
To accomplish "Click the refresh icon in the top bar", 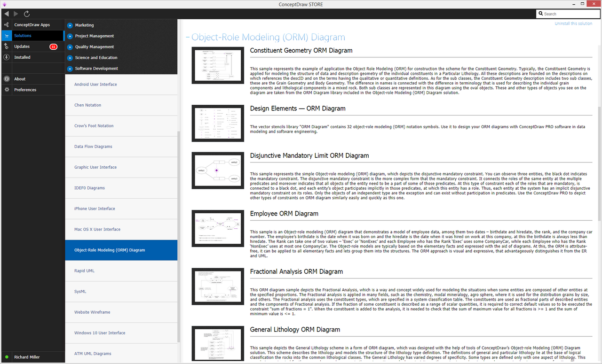I will (x=27, y=14).
